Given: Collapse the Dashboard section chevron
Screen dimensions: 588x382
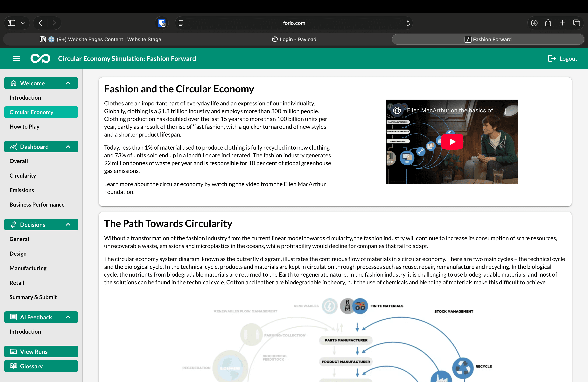Looking at the screenshot, I should pyautogui.click(x=68, y=147).
